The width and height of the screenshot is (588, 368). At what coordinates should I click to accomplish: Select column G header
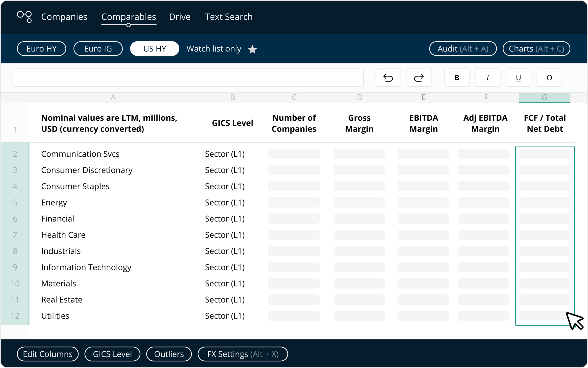pyautogui.click(x=544, y=97)
